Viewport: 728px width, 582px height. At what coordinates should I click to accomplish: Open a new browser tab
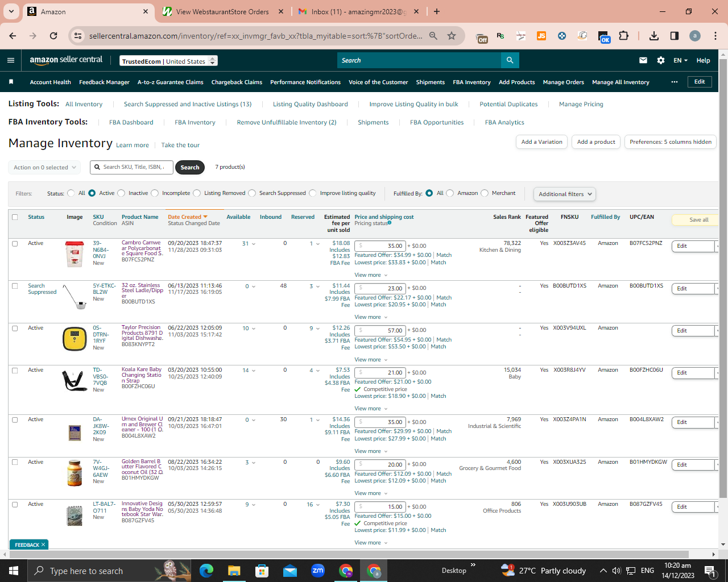pos(437,11)
